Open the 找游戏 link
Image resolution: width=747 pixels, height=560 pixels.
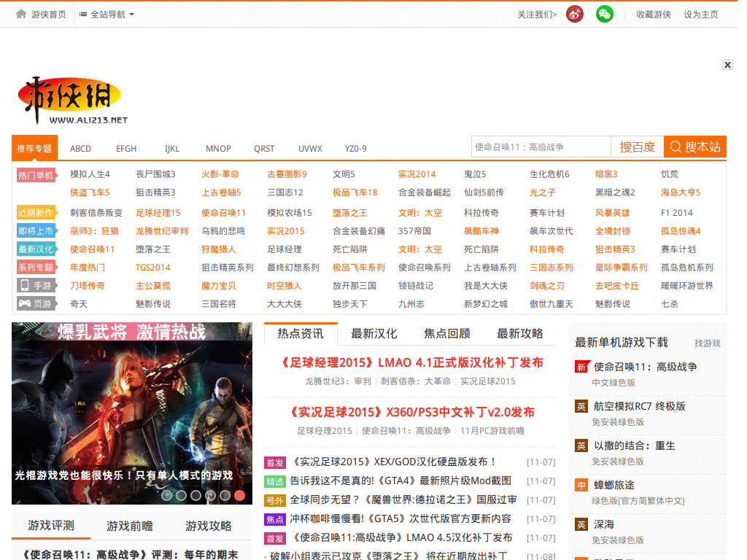click(x=708, y=343)
